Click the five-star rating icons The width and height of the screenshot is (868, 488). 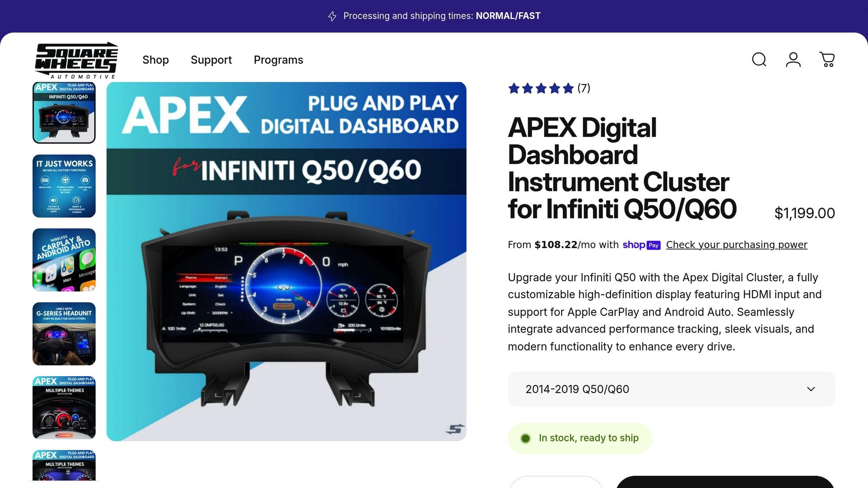[541, 88]
